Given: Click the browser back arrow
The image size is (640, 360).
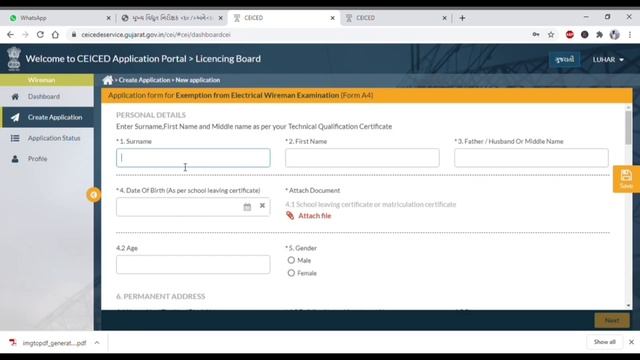Looking at the screenshot, I should (11, 35).
